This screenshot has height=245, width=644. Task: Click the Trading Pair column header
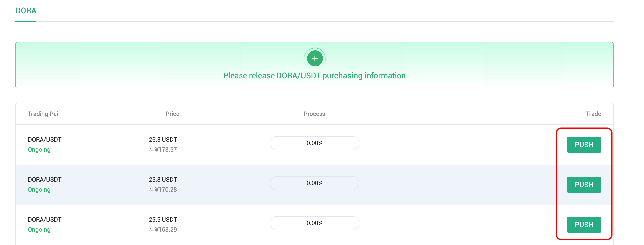tap(44, 114)
